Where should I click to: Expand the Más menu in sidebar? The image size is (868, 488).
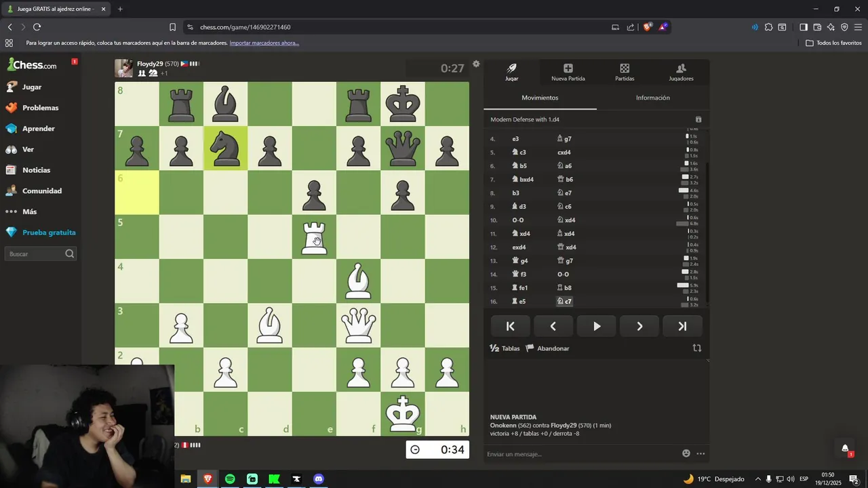pyautogui.click(x=21, y=211)
